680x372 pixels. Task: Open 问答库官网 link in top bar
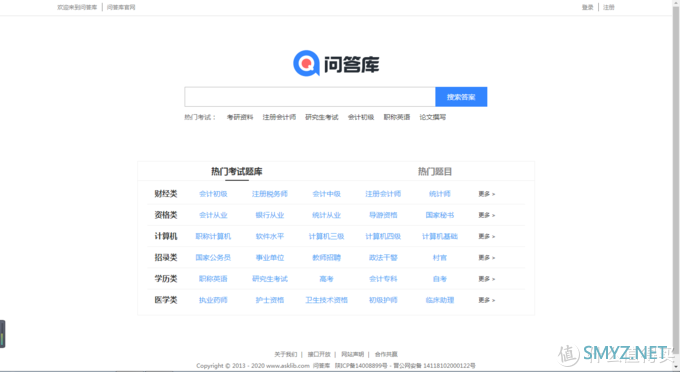tap(121, 7)
